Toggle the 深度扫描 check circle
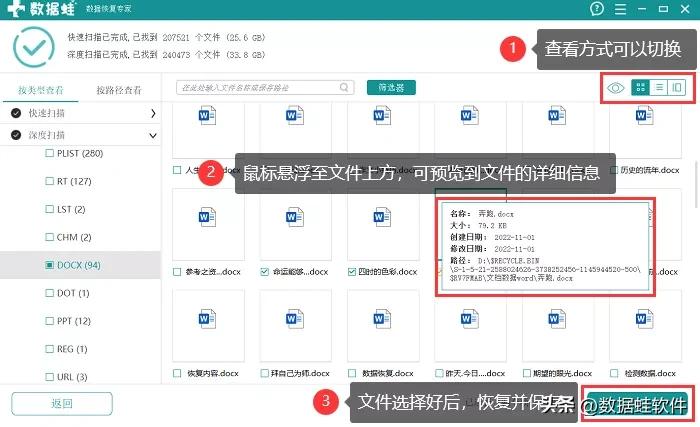This screenshot has height=427, width=700. (x=16, y=135)
